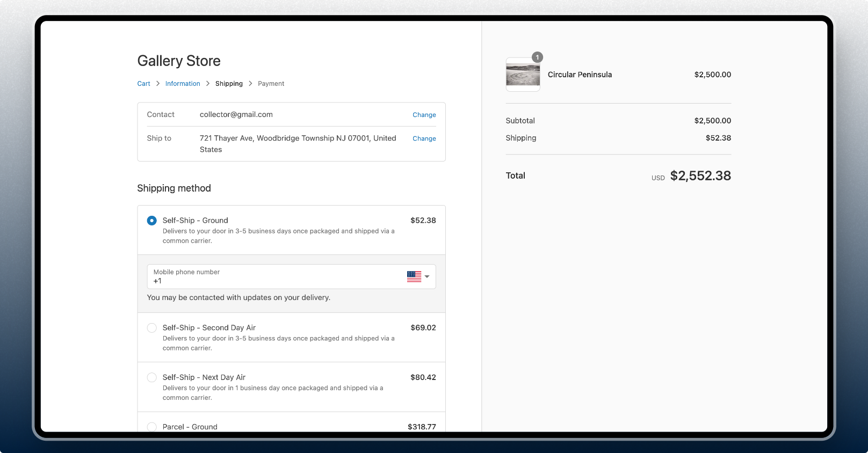Click the $69.02 Second Day Air price
Image resolution: width=868 pixels, height=453 pixels.
click(x=423, y=328)
